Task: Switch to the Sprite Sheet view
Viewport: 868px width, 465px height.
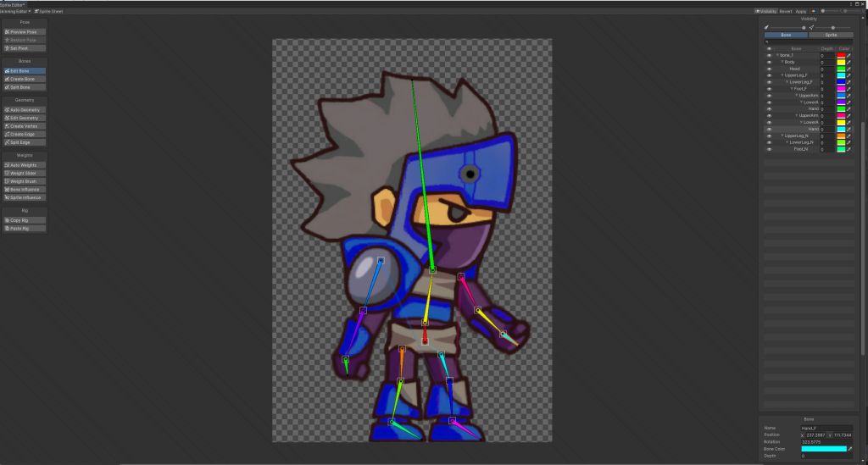Action: click(50, 11)
